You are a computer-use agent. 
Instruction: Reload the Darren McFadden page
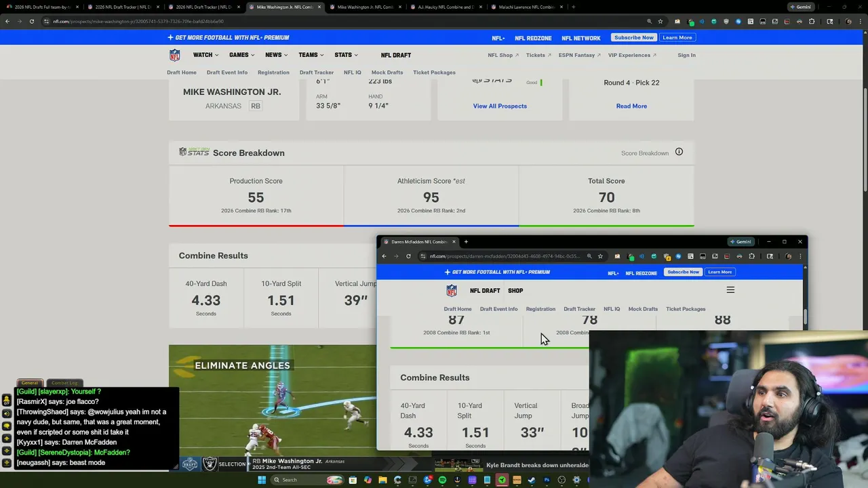coord(408,256)
